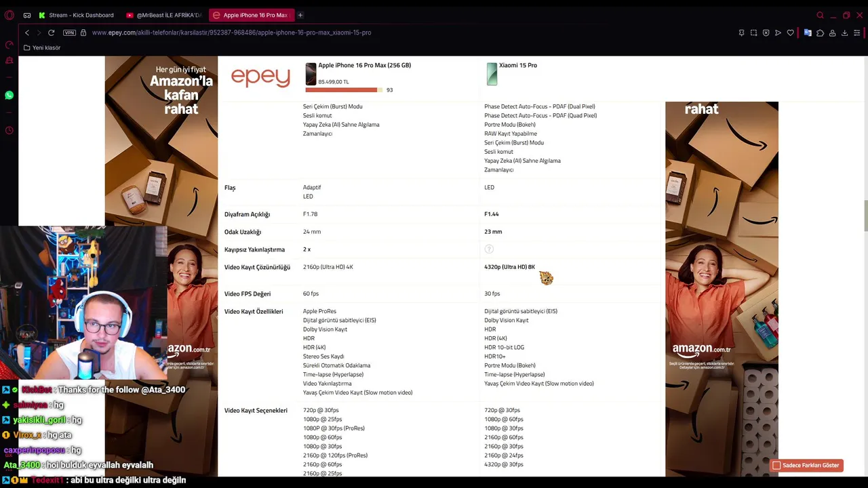Click the Odak Uzaklığı label

tap(243, 232)
